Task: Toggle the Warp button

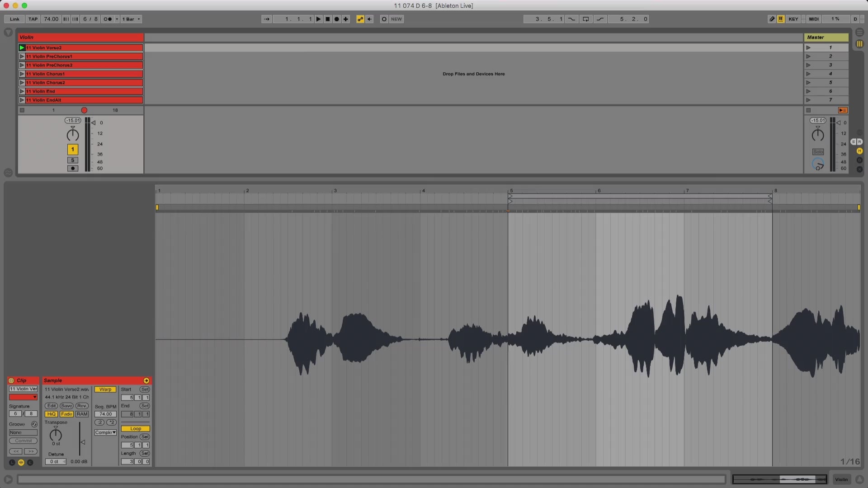Action: tap(105, 389)
